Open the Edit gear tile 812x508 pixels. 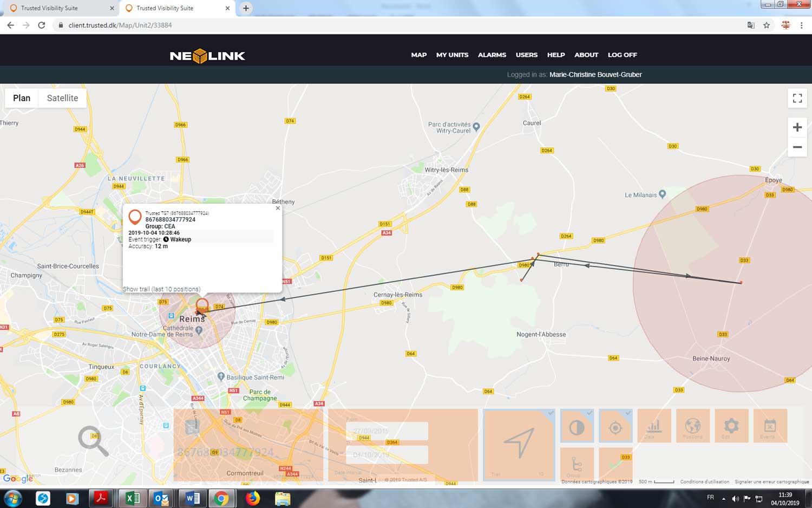(x=731, y=426)
